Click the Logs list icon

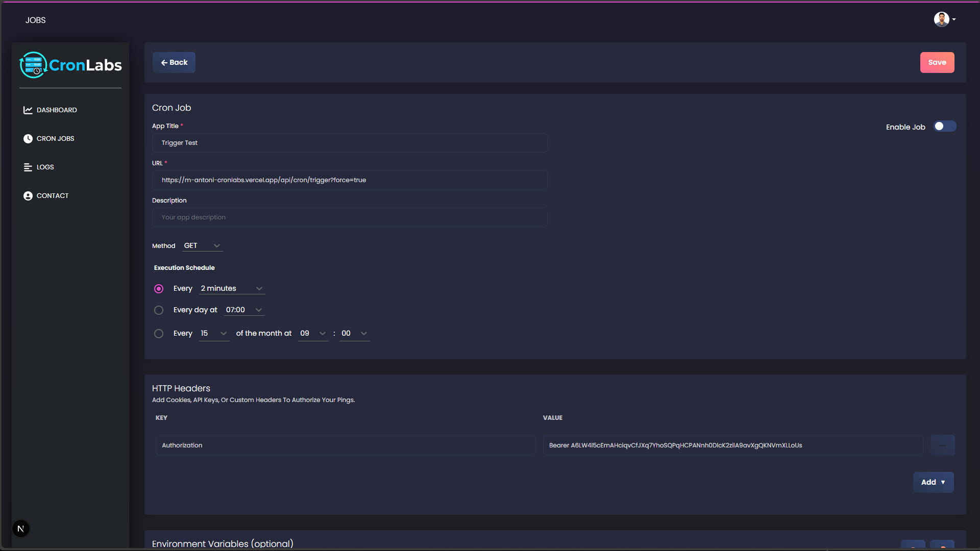coord(28,167)
